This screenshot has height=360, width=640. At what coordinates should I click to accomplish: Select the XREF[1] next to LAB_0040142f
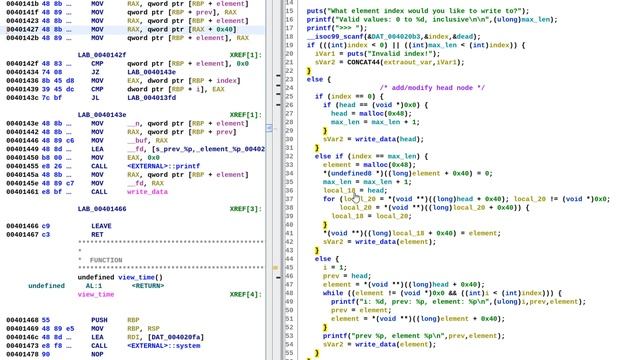[x=246, y=55]
